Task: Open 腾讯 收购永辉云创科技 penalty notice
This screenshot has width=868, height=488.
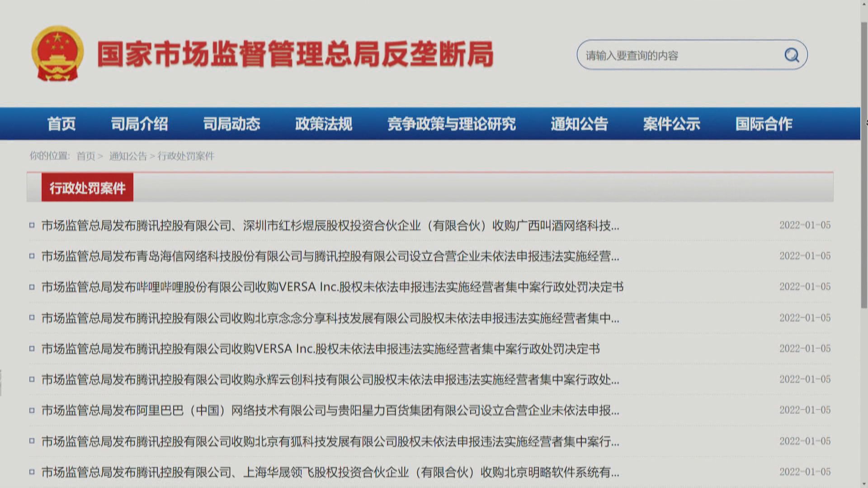Action: click(330, 380)
